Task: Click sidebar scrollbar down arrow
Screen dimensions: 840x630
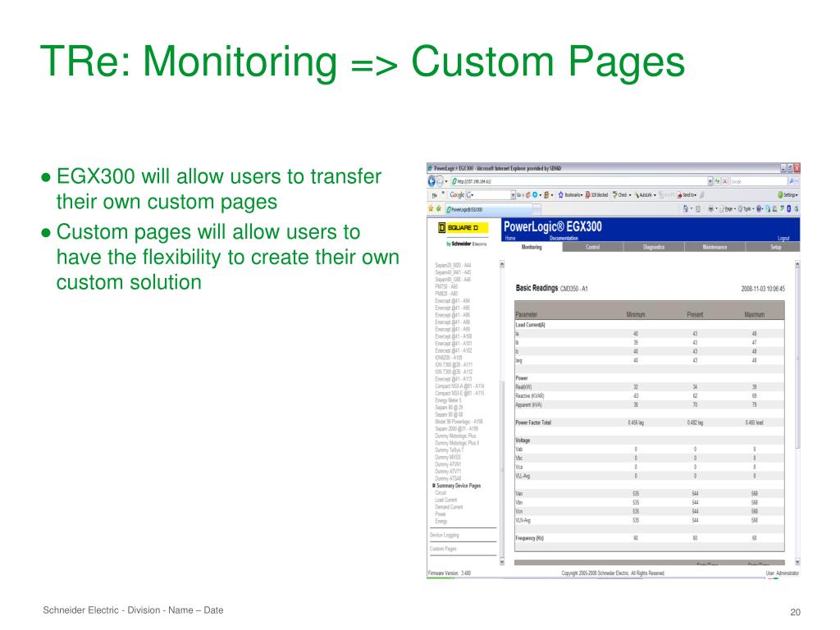Action: 502,562
